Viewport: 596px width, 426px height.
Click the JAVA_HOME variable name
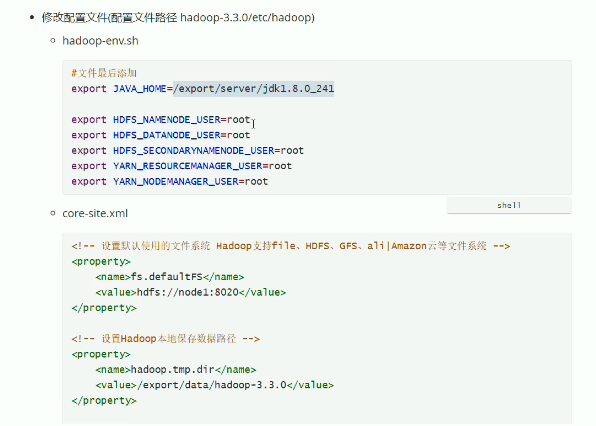pyautogui.click(x=139, y=89)
